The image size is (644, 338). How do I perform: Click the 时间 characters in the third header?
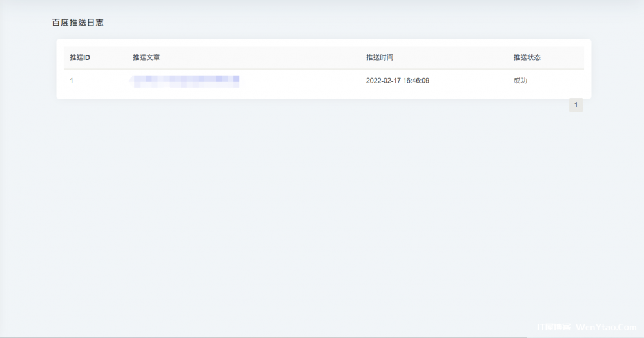(387, 57)
